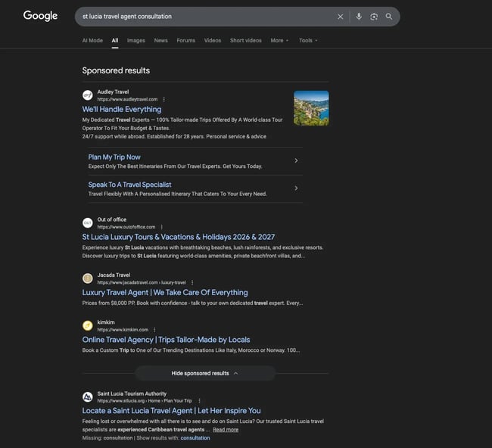This screenshot has height=448, width=492.
Task: Start voice search with microphone icon
Action: pos(359,17)
